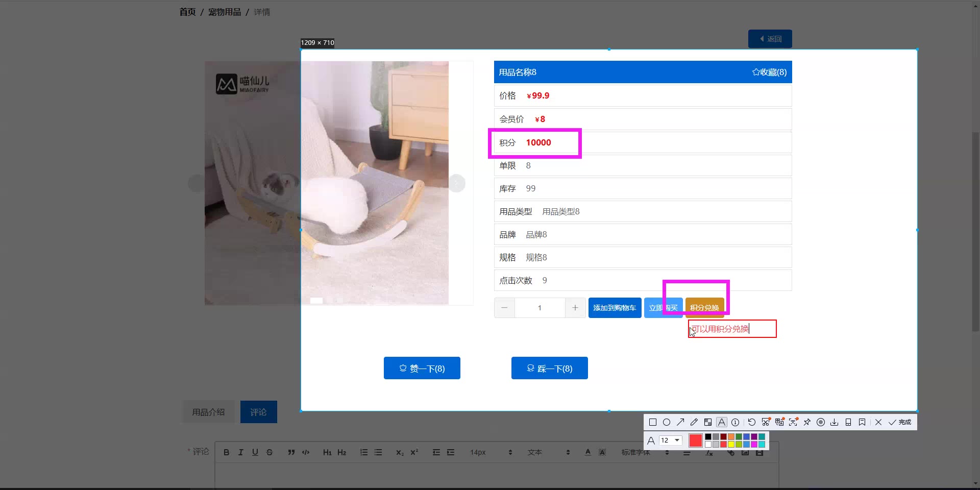Select the ellipse drawing tool

(666, 422)
